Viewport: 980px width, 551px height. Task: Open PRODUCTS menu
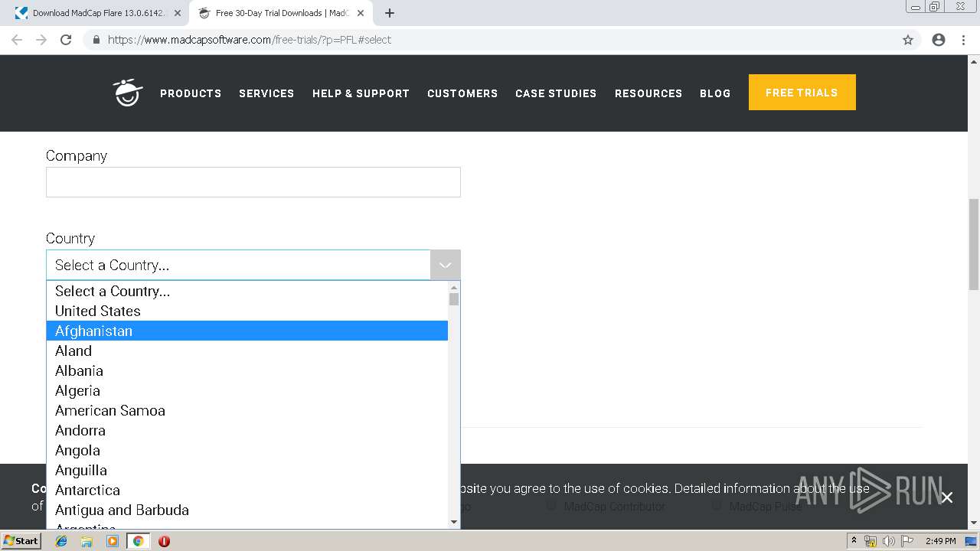(191, 93)
